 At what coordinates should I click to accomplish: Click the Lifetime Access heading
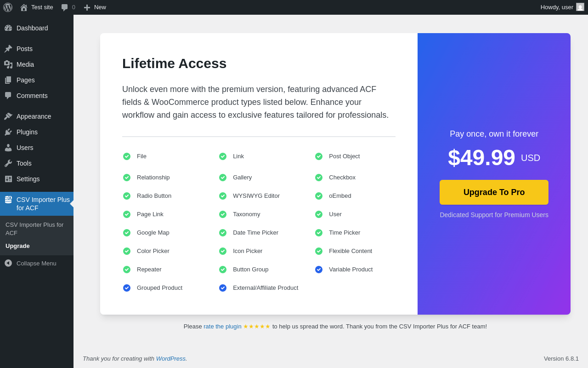pyautogui.click(x=174, y=63)
